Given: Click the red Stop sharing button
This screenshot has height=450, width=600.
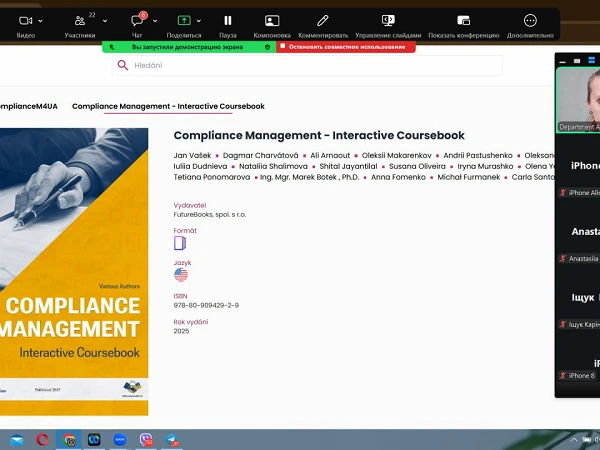Looking at the screenshot, I should click(x=345, y=46).
